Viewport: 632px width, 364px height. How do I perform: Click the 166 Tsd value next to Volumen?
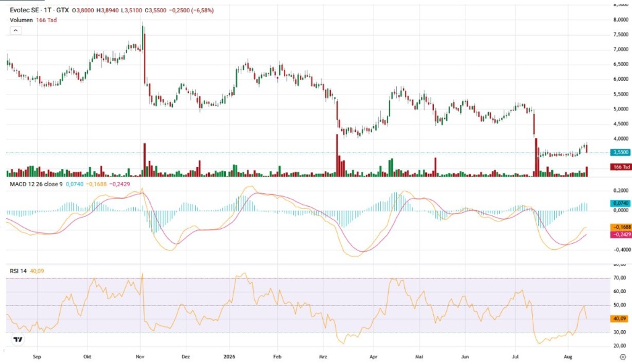pos(46,20)
